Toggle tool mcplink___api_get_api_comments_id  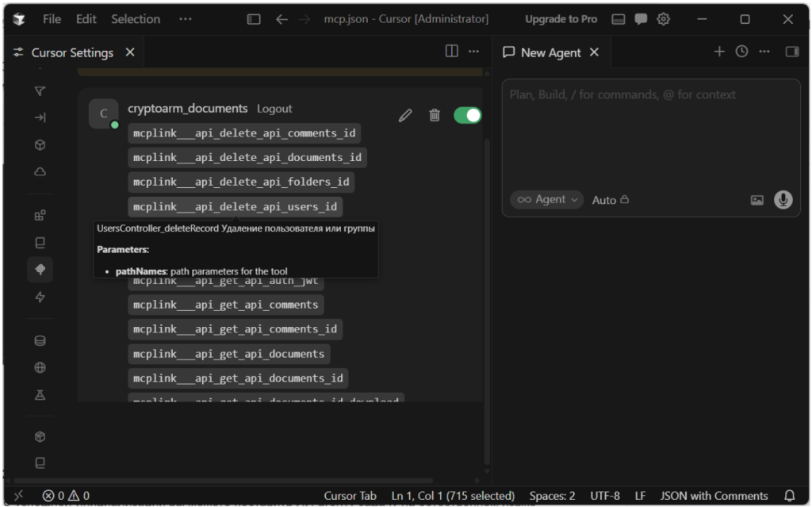click(235, 329)
